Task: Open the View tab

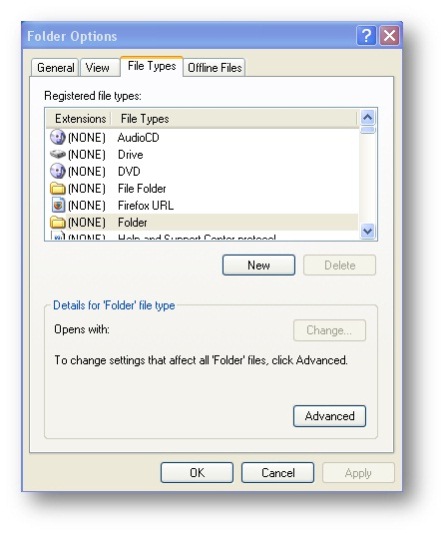Action: 98,67
